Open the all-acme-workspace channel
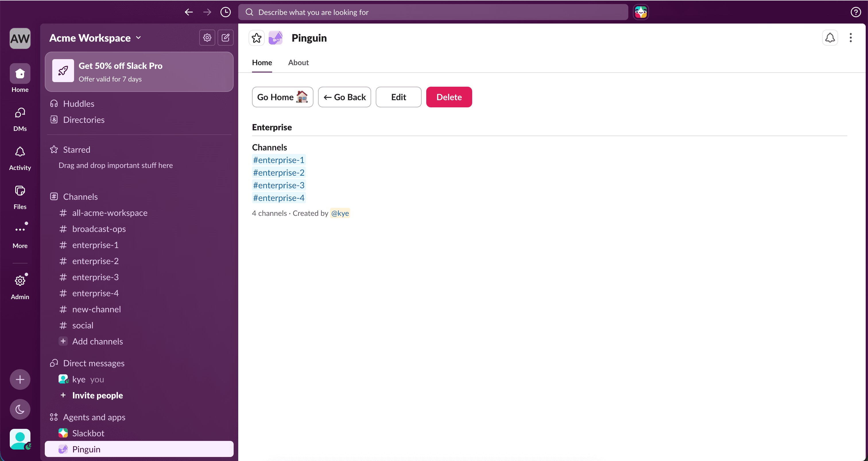The width and height of the screenshot is (868, 461). click(x=139, y=213)
